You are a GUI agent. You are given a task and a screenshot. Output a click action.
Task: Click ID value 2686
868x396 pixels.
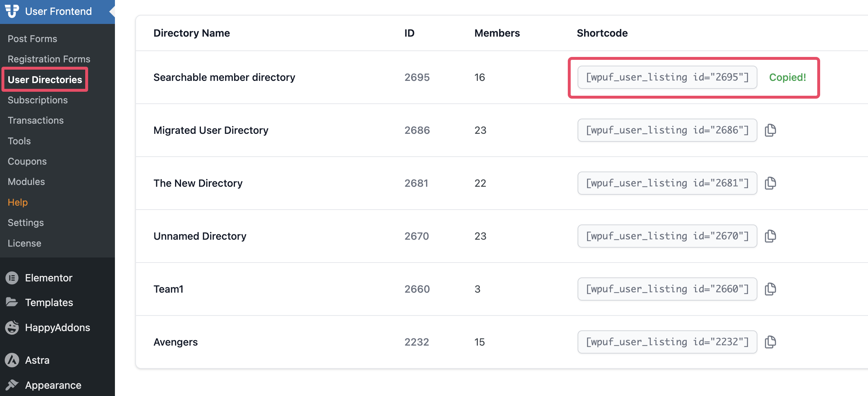pyautogui.click(x=417, y=130)
